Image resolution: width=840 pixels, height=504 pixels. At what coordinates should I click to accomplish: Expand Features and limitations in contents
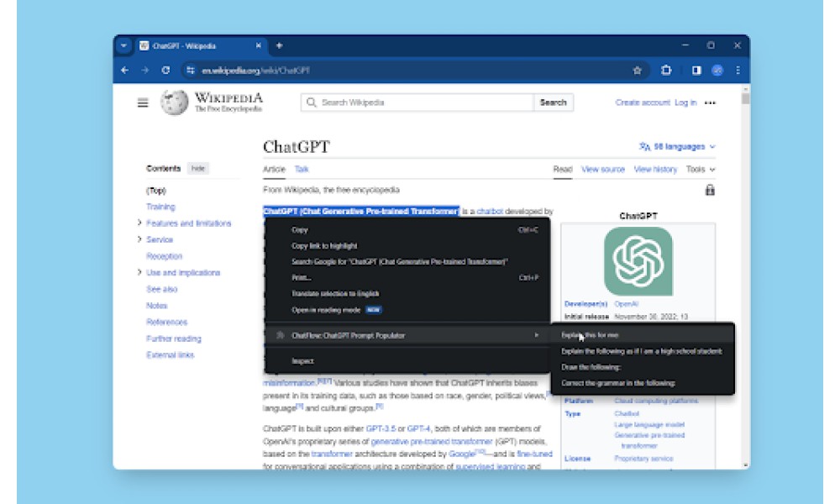(x=139, y=223)
